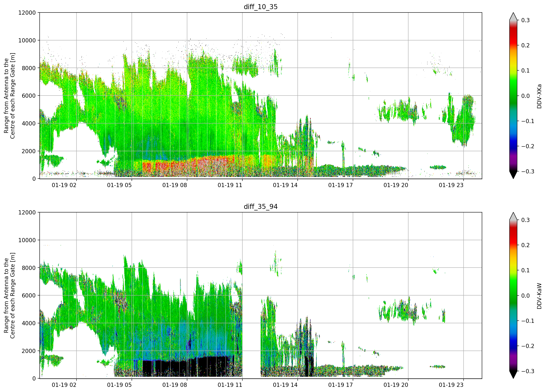Pick "01-19 05" tick under diff_35_94
Screen dimensions: 546x392
120,385
